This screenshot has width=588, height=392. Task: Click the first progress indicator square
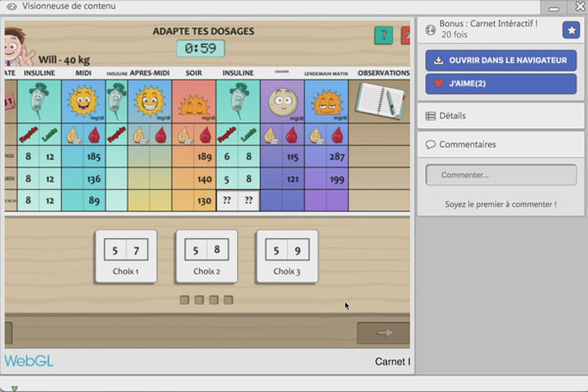184,300
